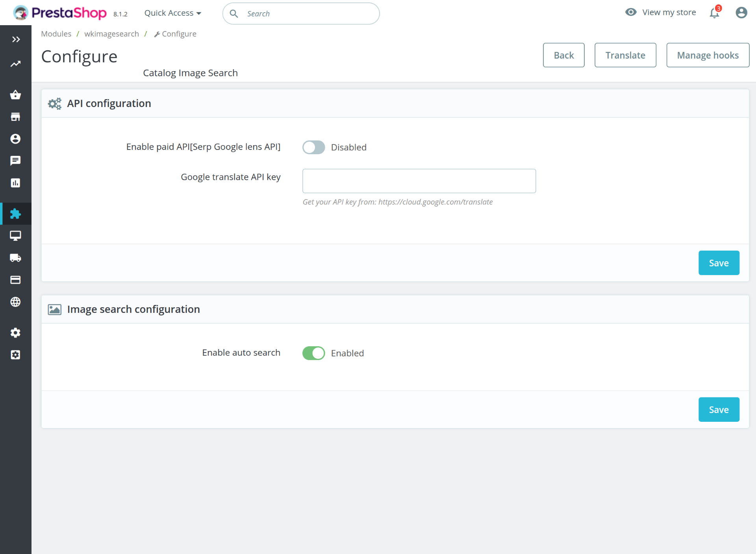Save the API configuration section
The image size is (756, 554).
click(719, 263)
